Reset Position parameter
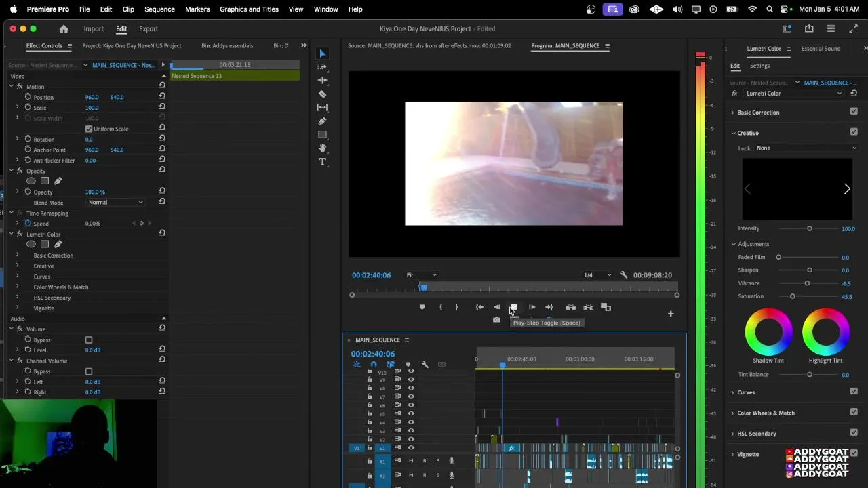The height and width of the screenshot is (488, 868). coord(162,97)
